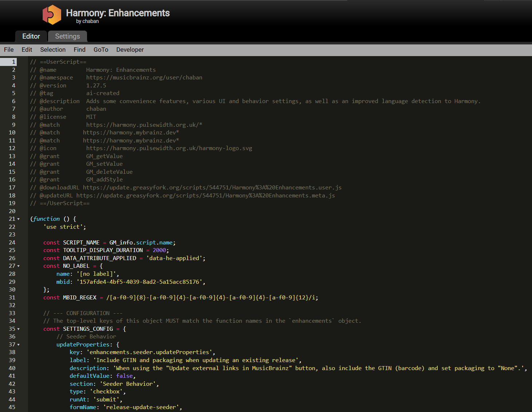Image resolution: width=532 pixels, height=412 pixels.
Task: Click the @tag value ai-created
Action: (103, 93)
